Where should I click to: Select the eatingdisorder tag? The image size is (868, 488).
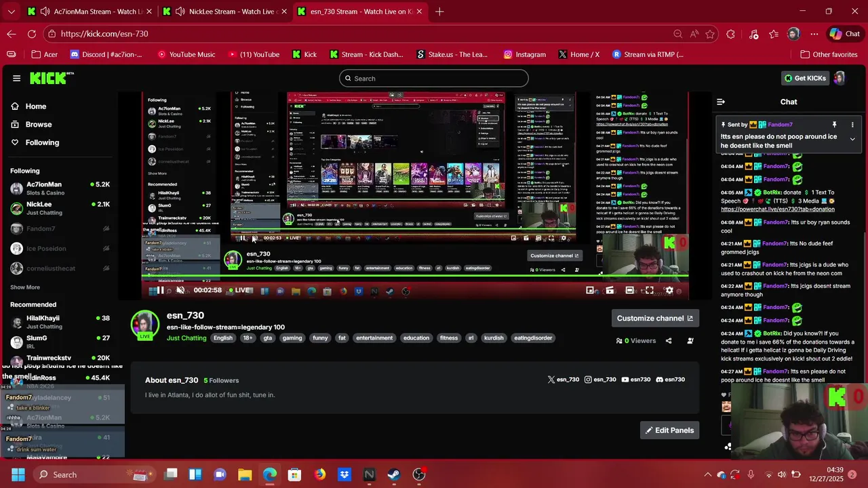[x=533, y=338]
